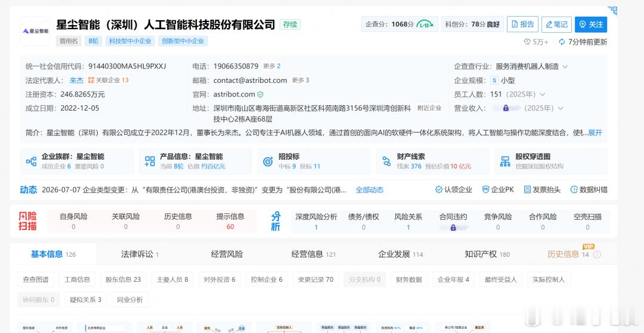Click the 星尘智能 company logo
This screenshot has width=644, height=333.
pyautogui.click(x=35, y=31)
